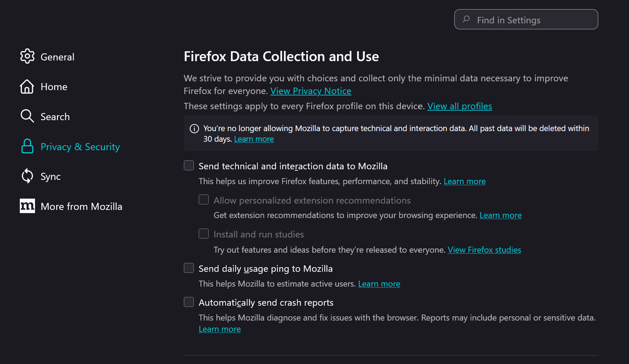Select the Sync section in sidebar

(50, 176)
